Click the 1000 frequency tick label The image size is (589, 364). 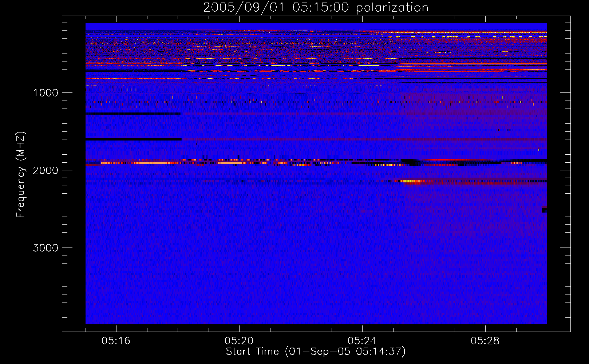point(46,93)
